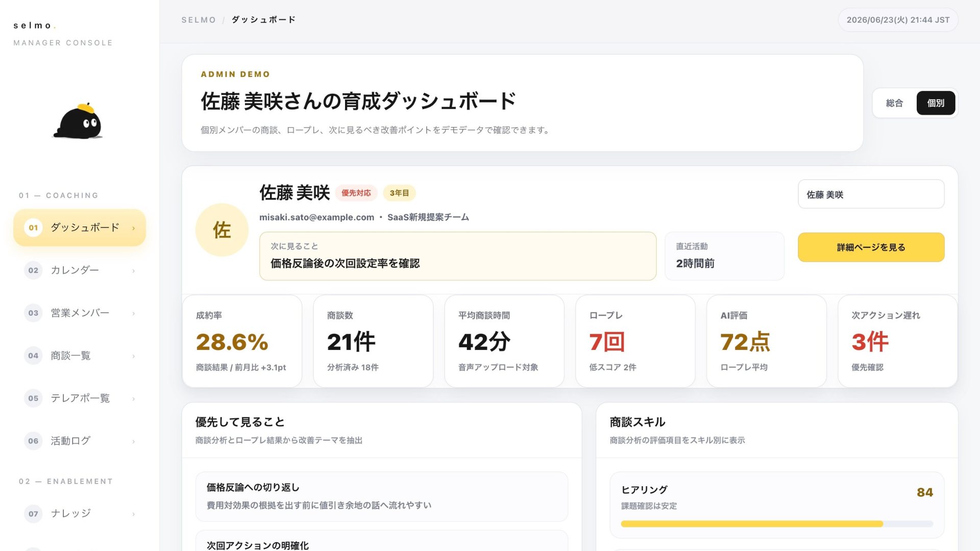980x551 pixels.
Task: Open the 平均商談時間 42分 stat card
Action: point(504,341)
